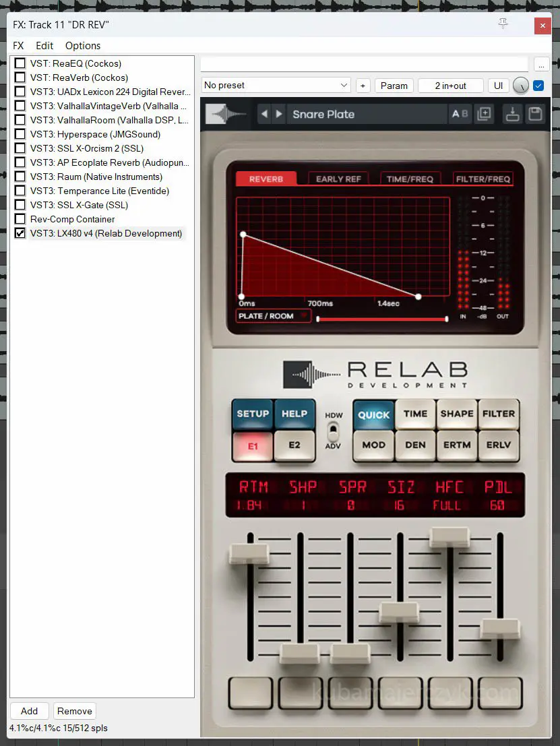Viewport: 560px width, 746px height.
Task: Click the Remove button
Action: pos(74,711)
